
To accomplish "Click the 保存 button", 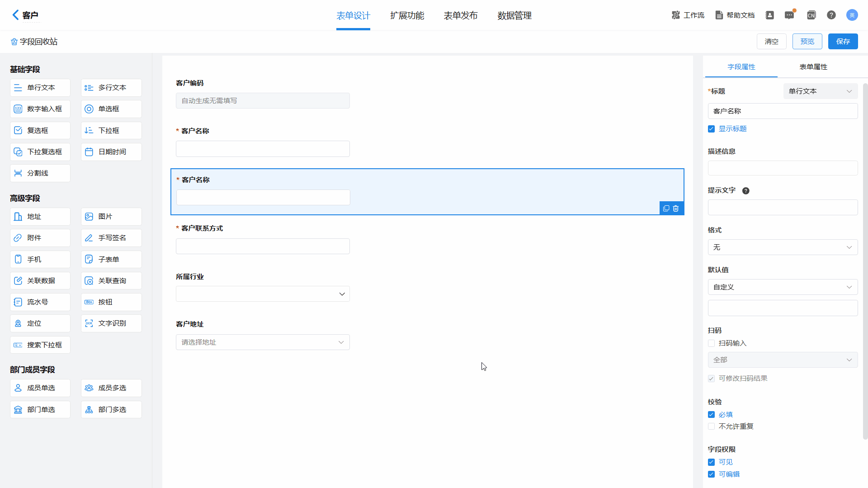I will click(843, 42).
